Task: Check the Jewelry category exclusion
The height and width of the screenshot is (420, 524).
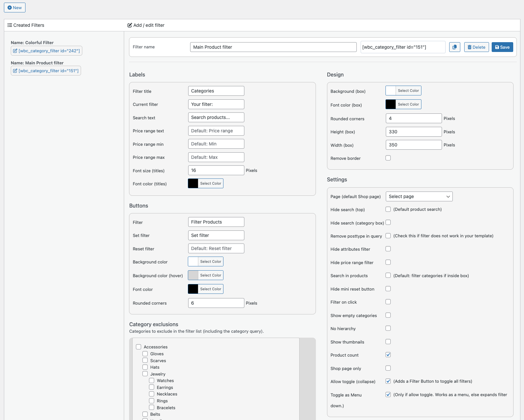Action: (x=145, y=374)
